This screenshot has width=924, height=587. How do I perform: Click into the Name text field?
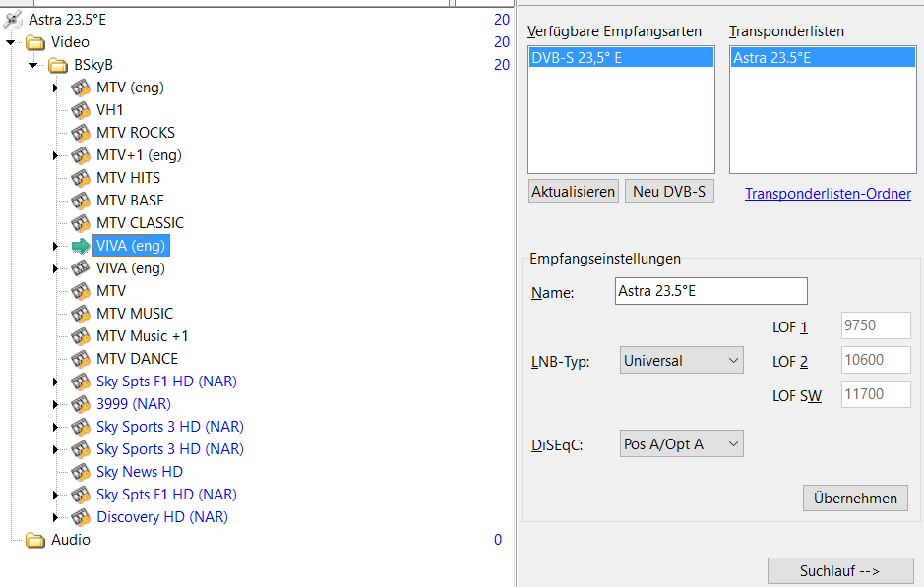coord(710,292)
